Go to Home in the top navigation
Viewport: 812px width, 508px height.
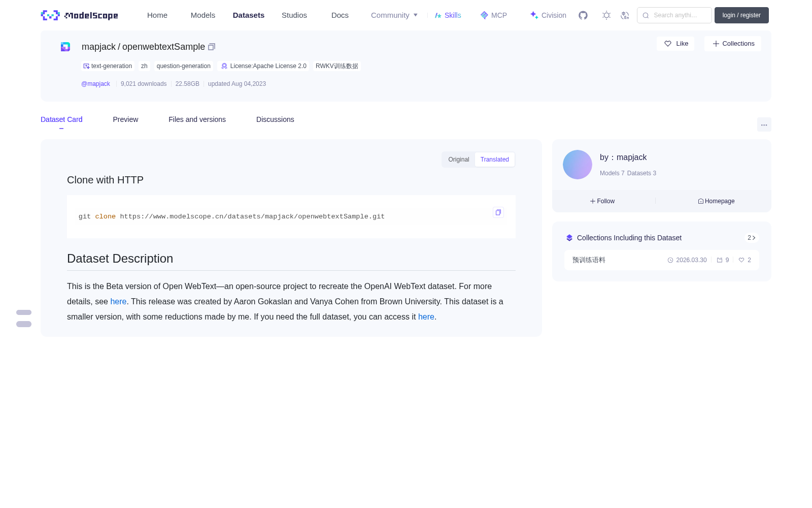[157, 15]
